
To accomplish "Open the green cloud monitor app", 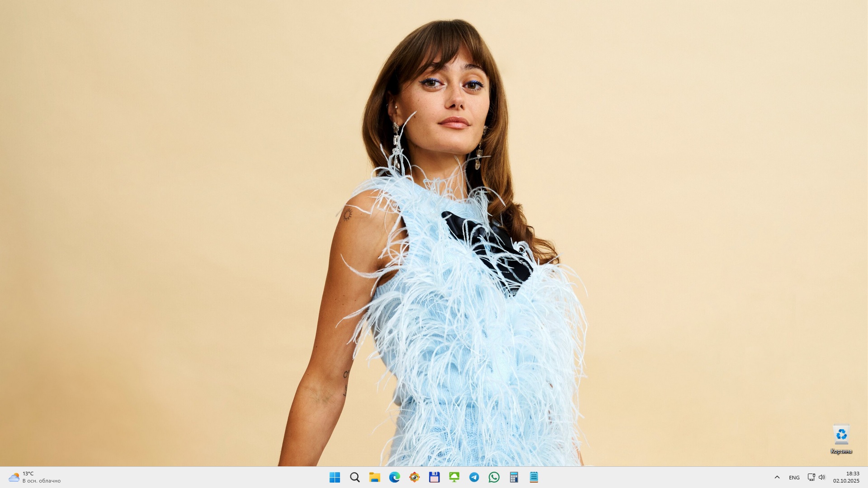I will click(x=454, y=477).
